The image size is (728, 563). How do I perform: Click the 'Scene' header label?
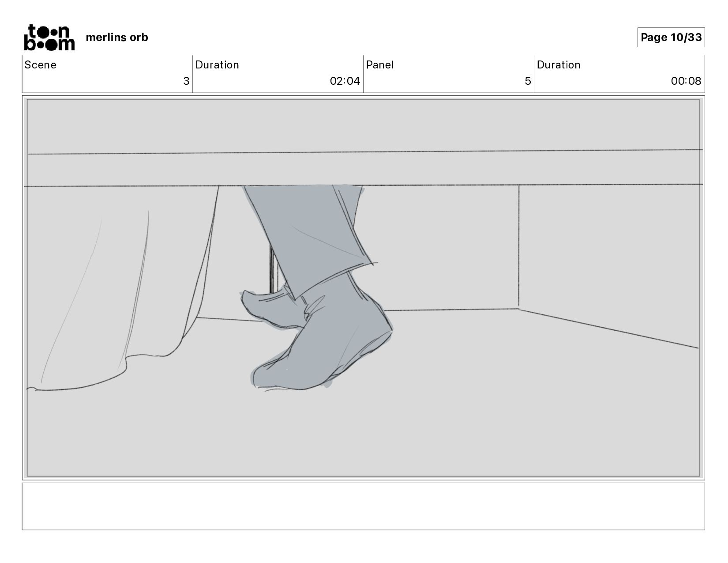click(x=41, y=65)
